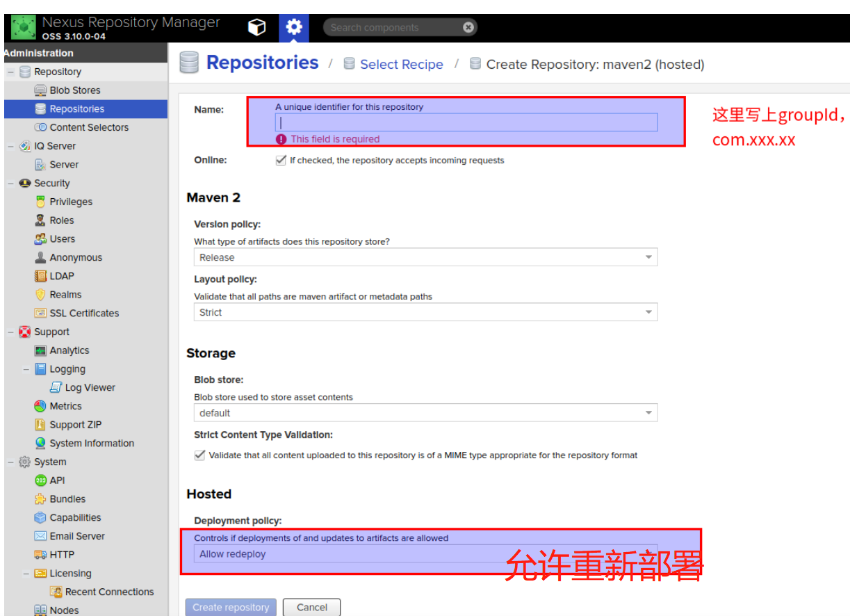
Task: Click the Server icon under IQ Server
Action: 40,165
